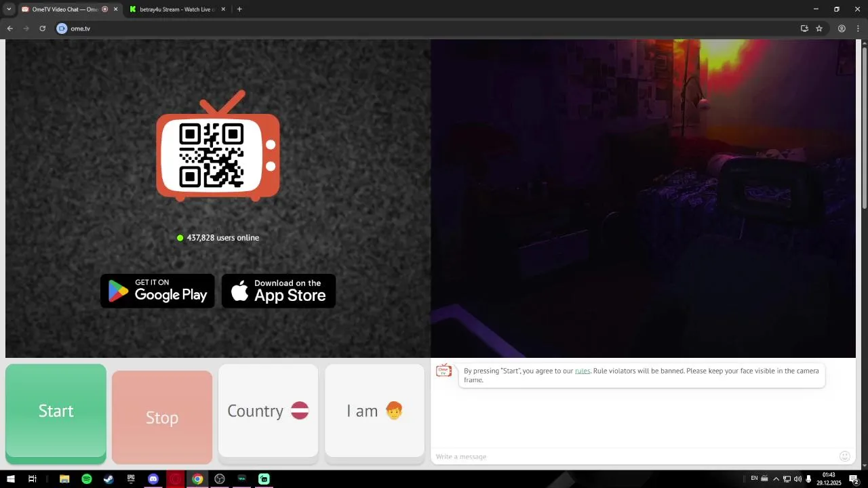Click the OmeTV QR code TV logo

click(x=218, y=146)
